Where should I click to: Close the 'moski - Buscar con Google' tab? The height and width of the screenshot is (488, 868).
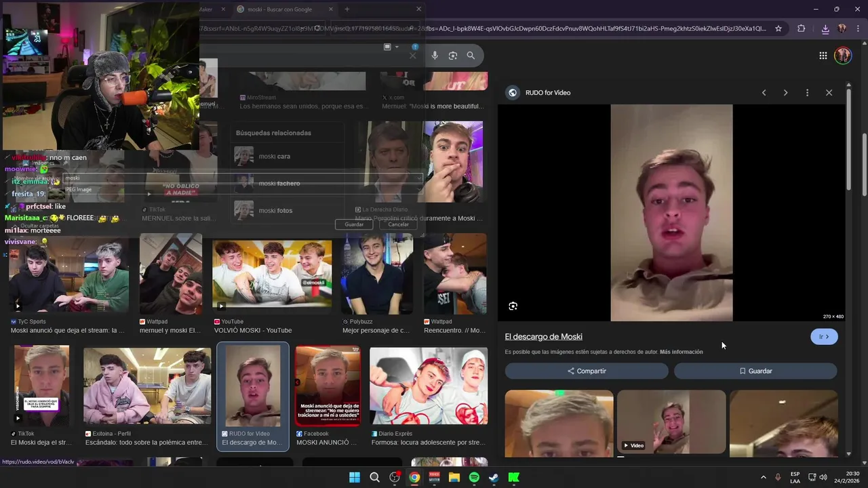pos(331,9)
